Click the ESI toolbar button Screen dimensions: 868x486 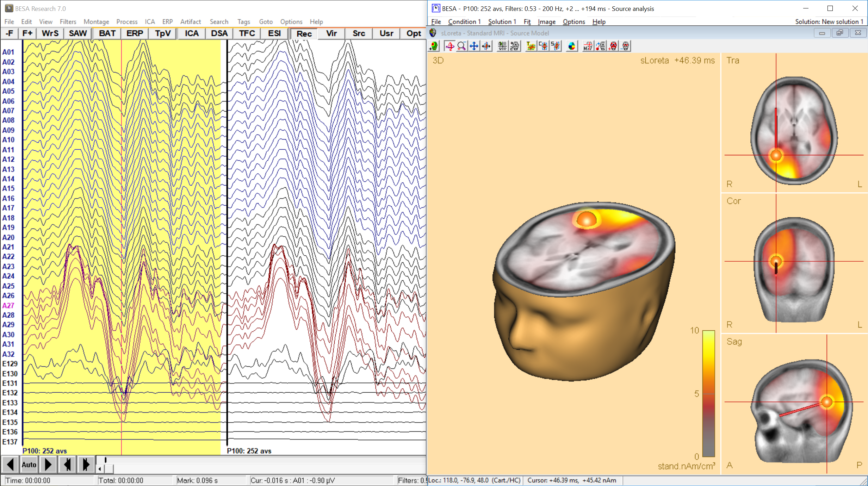coord(274,33)
